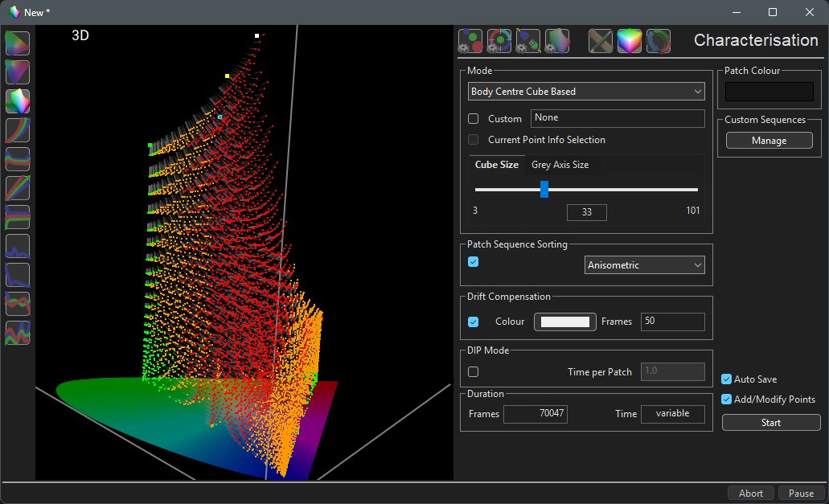Open the inverted triangle CIE uv chart view
Viewport: 829px width, 504px height.
[x=18, y=72]
